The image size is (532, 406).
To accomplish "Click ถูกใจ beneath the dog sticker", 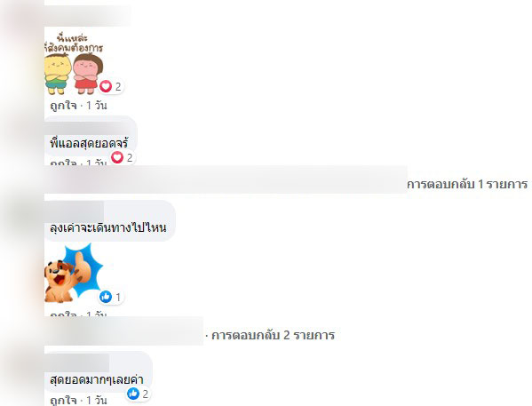I will coord(63,314).
